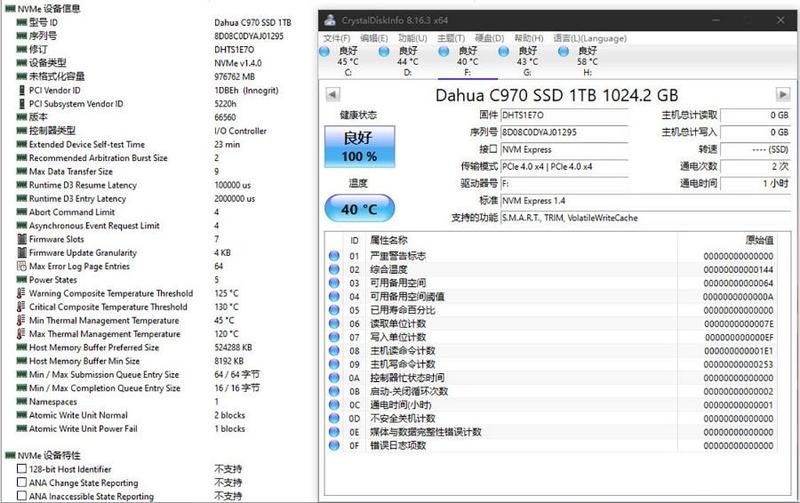
Task: Open the 帮助(H) menu
Action: 528,38
